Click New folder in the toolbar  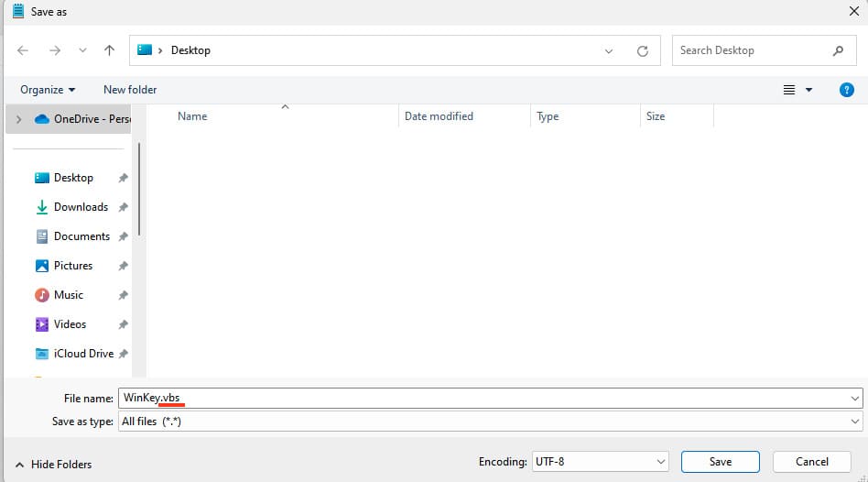click(x=130, y=90)
